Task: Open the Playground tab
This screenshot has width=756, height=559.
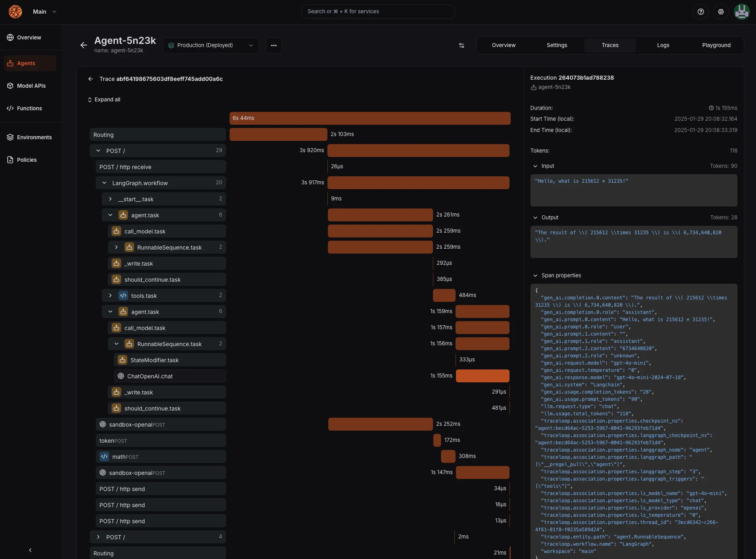Action: pos(717,45)
